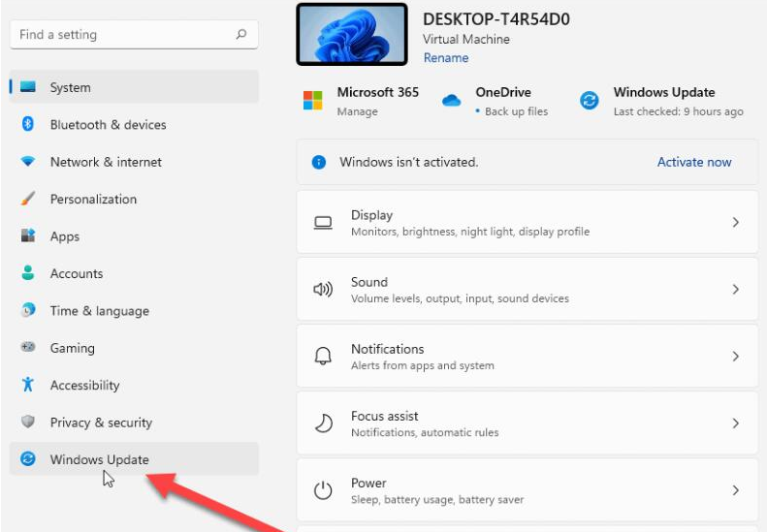
Task: Expand the Sound settings chevron
Action: [x=735, y=290]
